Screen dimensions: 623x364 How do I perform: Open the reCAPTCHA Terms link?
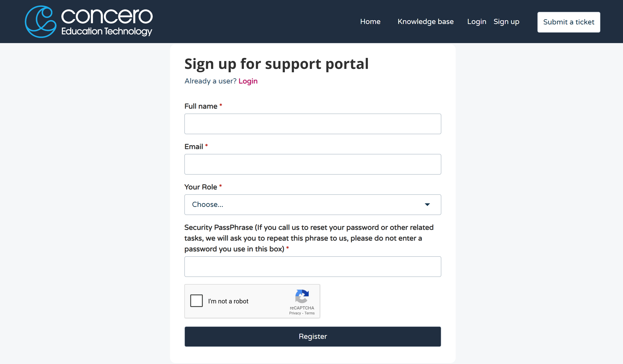[309, 313]
